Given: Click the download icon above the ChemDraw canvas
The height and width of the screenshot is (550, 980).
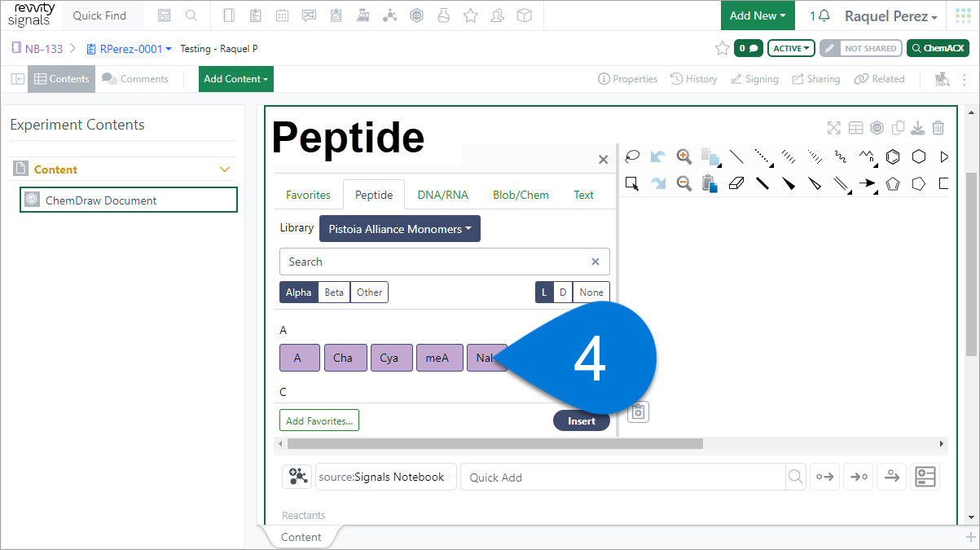Looking at the screenshot, I should (918, 128).
